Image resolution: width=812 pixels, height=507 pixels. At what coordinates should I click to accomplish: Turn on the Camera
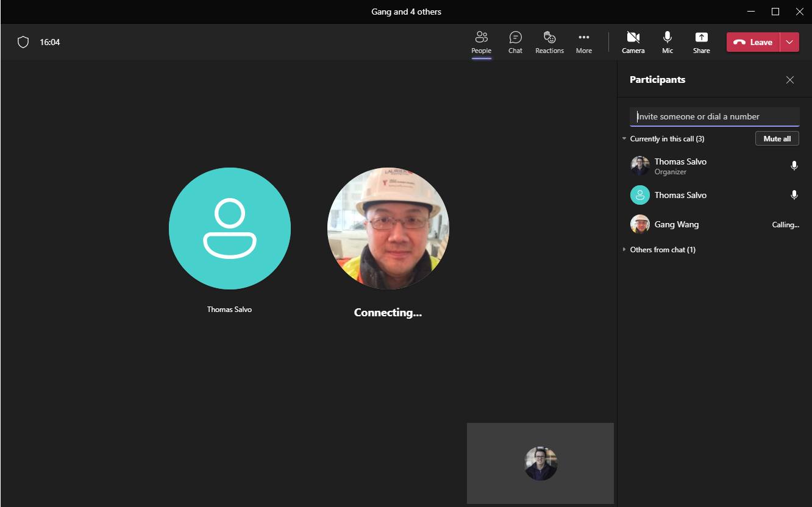click(633, 42)
